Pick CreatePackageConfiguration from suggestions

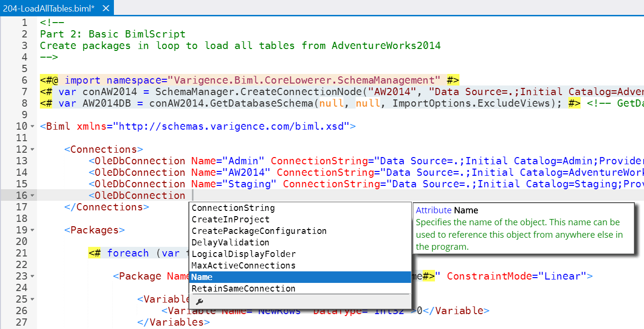[259, 231]
